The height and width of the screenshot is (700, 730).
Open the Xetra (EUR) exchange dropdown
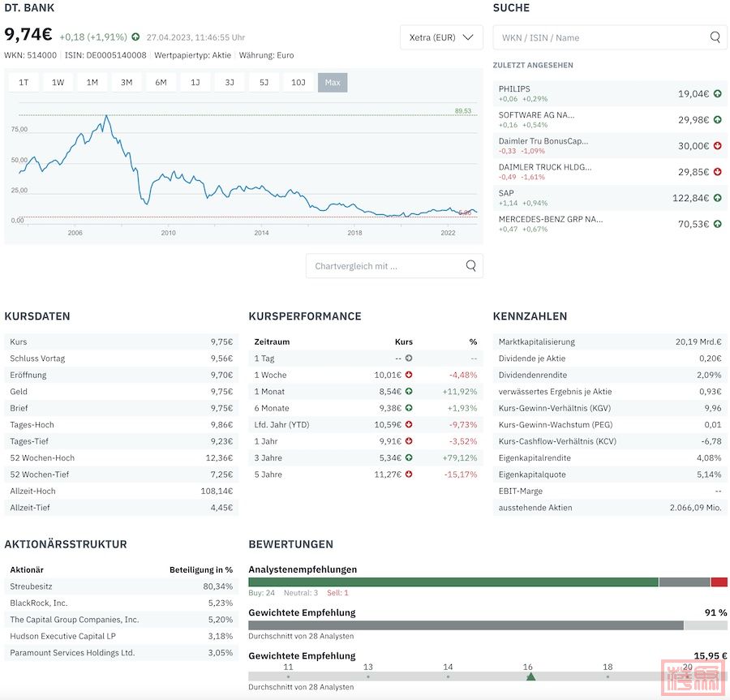(x=441, y=37)
